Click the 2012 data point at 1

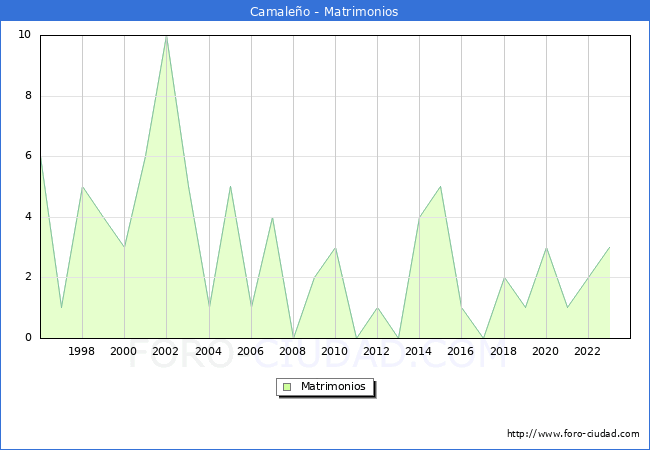click(x=377, y=308)
